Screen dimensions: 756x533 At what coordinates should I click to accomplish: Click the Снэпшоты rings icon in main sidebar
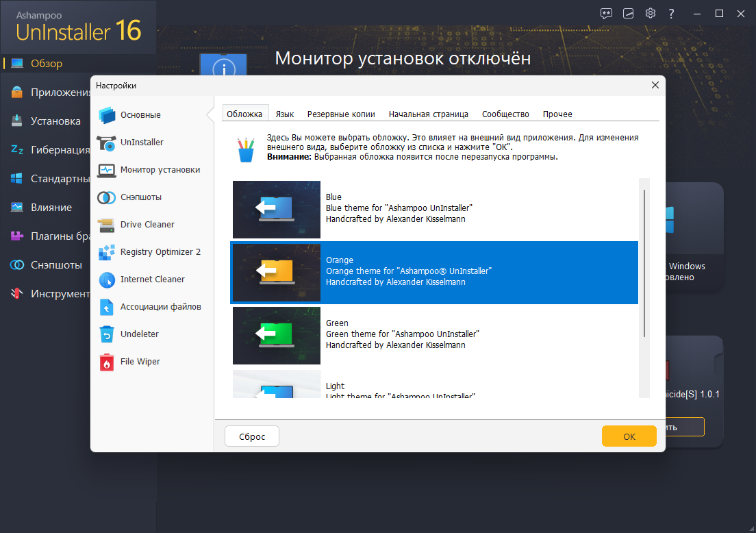coord(17,265)
